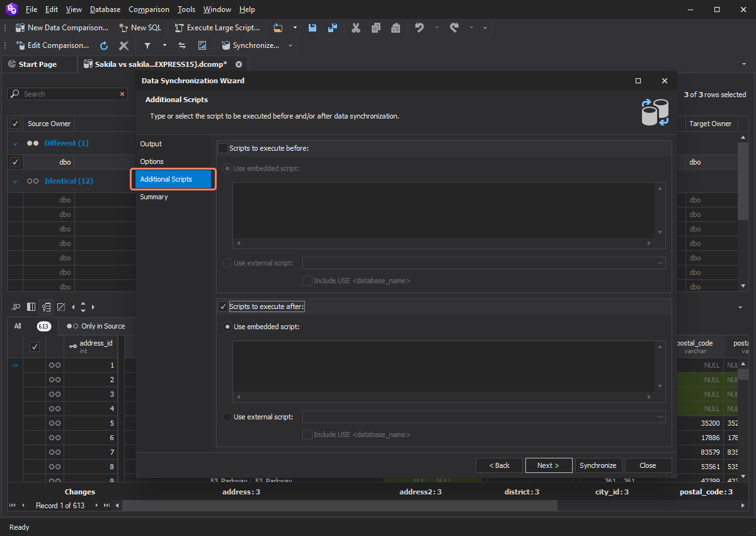Uncheck Scripts to execute after
This screenshot has height=536, width=756.
pyautogui.click(x=222, y=306)
